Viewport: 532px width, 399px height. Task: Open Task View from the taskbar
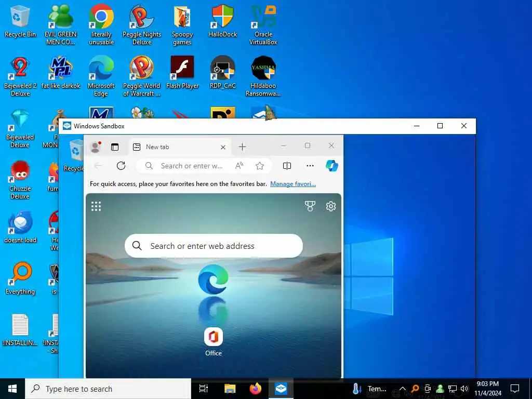point(204,389)
